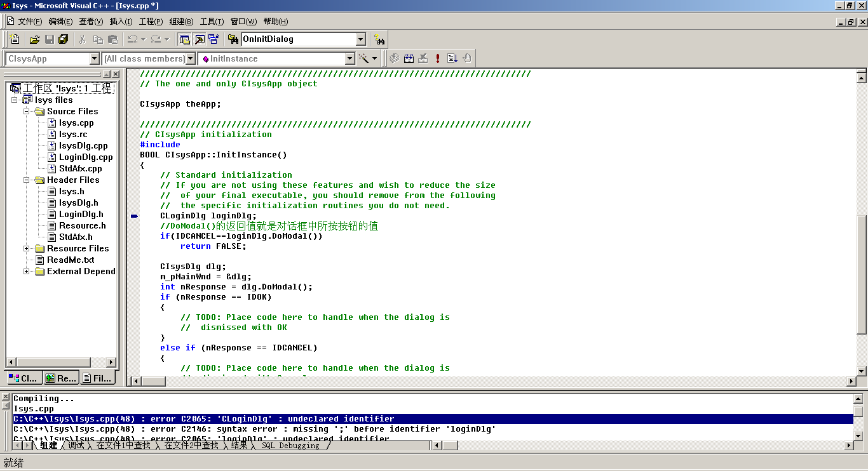
Task: Click the Save All toolbar icon
Action: (x=63, y=39)
